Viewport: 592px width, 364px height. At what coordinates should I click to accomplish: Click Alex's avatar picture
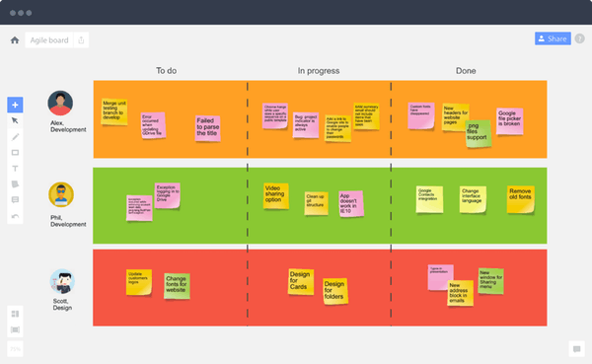click(60, 103)
